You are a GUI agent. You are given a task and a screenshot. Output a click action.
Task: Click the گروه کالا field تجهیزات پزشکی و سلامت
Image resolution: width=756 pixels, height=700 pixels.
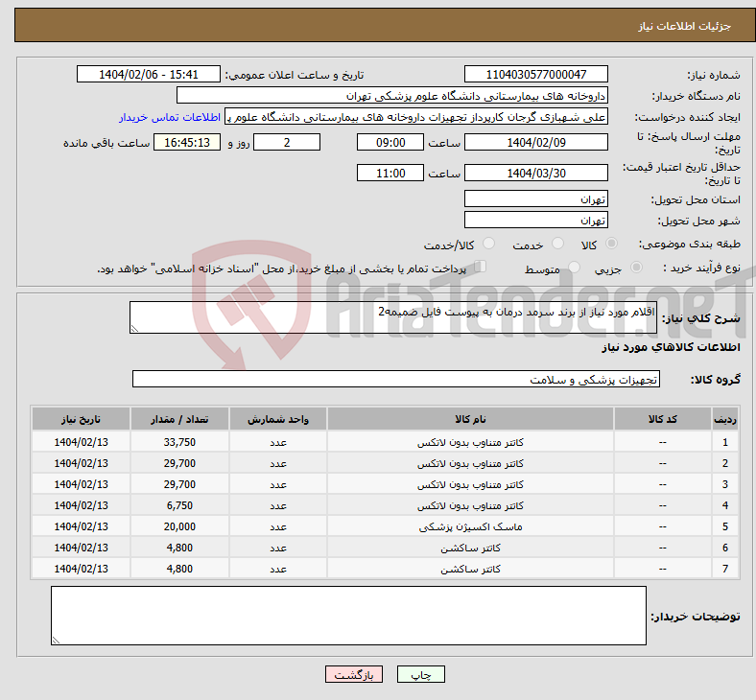pos(396,379)
